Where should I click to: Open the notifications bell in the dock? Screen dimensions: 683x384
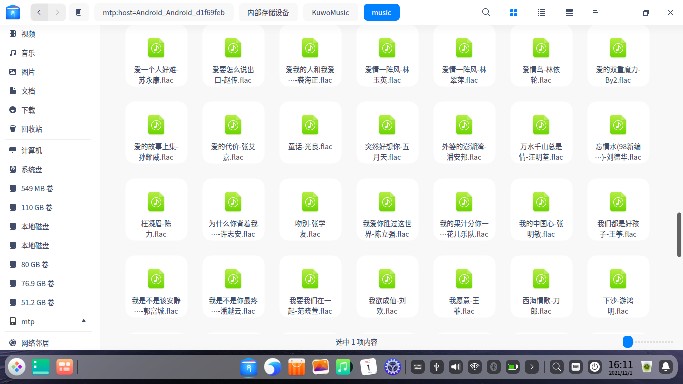666,367
